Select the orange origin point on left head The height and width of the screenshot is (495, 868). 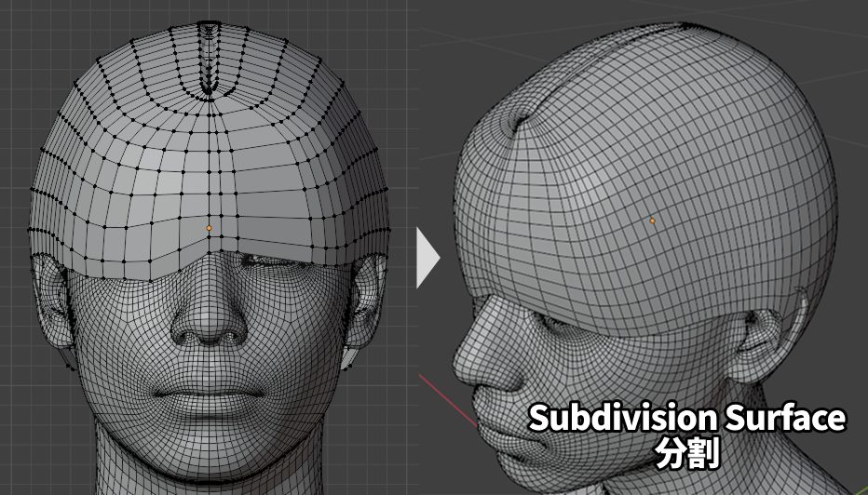point(209,228)
